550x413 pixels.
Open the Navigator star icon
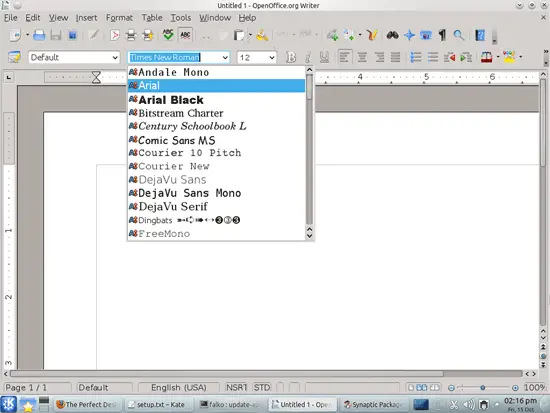point(409,35)
